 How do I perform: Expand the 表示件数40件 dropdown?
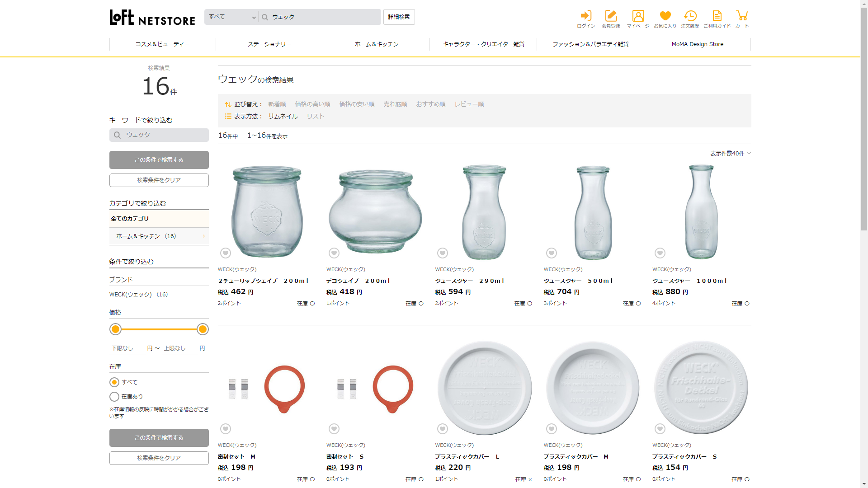tap(730, 154)
